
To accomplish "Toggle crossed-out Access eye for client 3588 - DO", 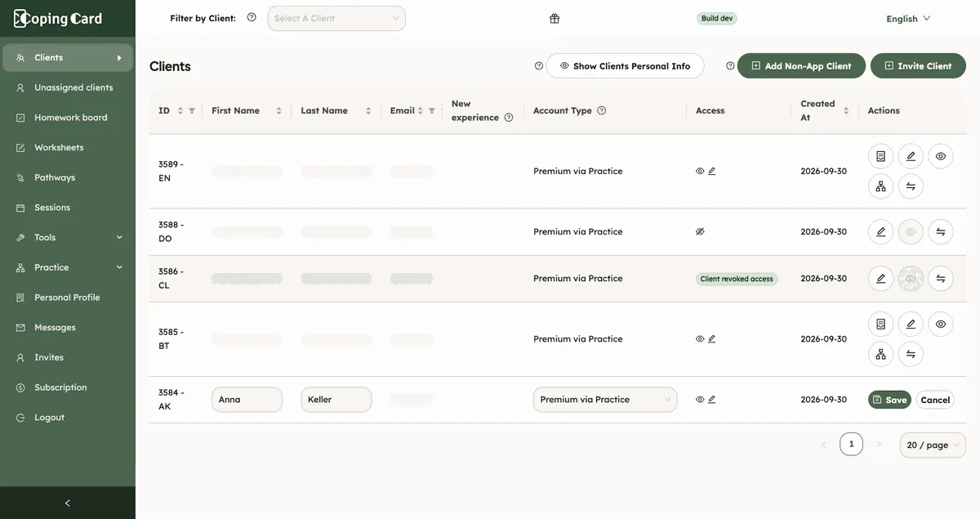I will 700,232.
